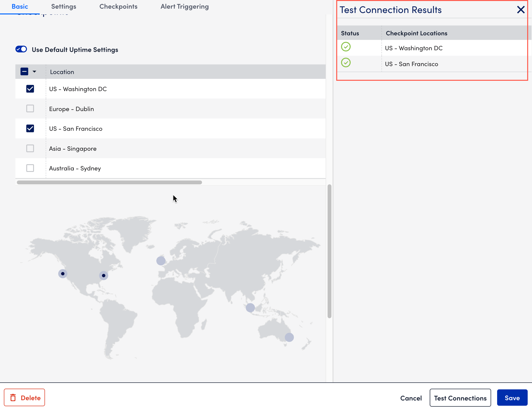Click the Location column header

pyautogui.click(x=62, y=72)
